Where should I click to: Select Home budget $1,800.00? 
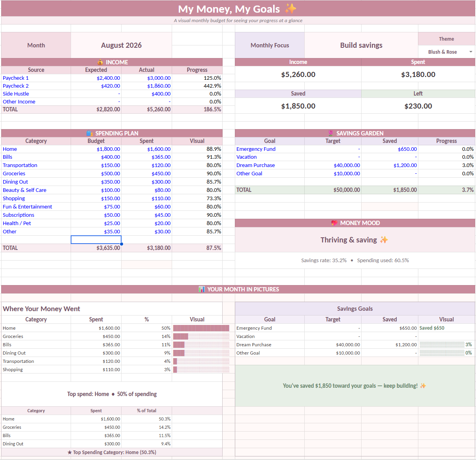pos(96,149)
